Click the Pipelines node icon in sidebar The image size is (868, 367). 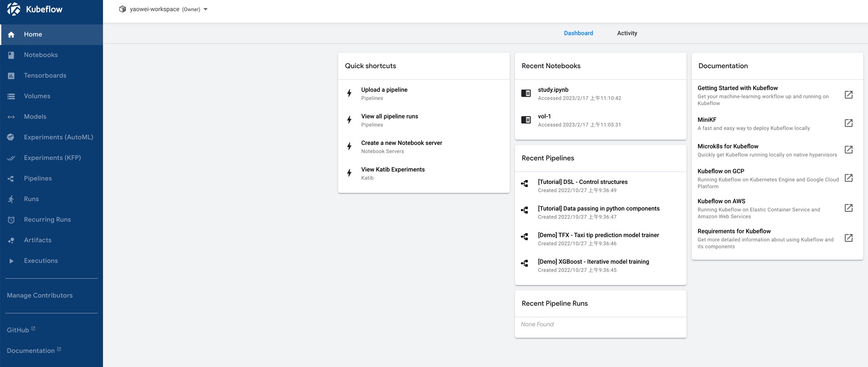(11, 179)
